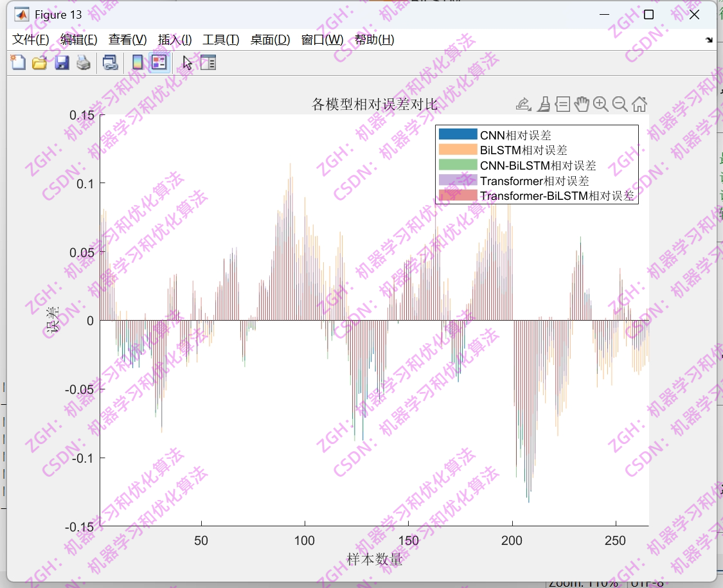Open the 插入 menu
Image resolution: width=723 pixels, height=588 pixels.
pos(174,39)
